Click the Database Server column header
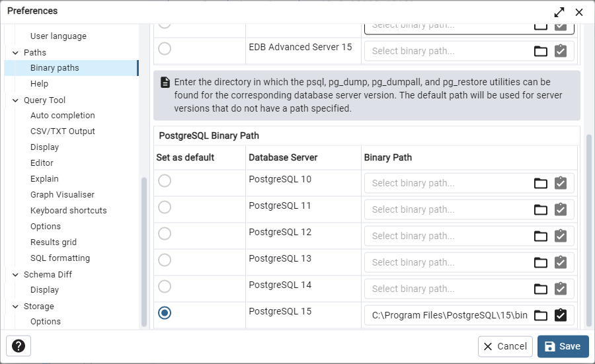This screenshot has height=364, width=595. click(283, 157)
